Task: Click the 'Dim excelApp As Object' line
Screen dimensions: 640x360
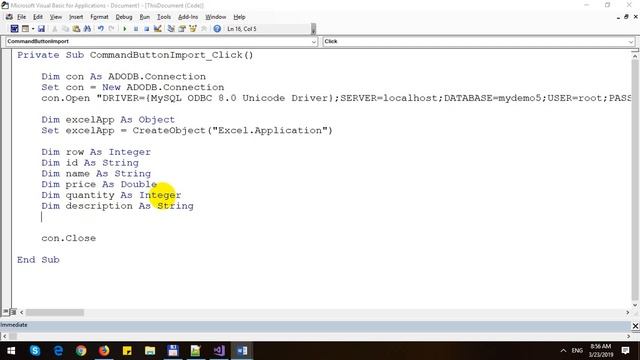Action: pyautogui.click(x=108, y=120)
